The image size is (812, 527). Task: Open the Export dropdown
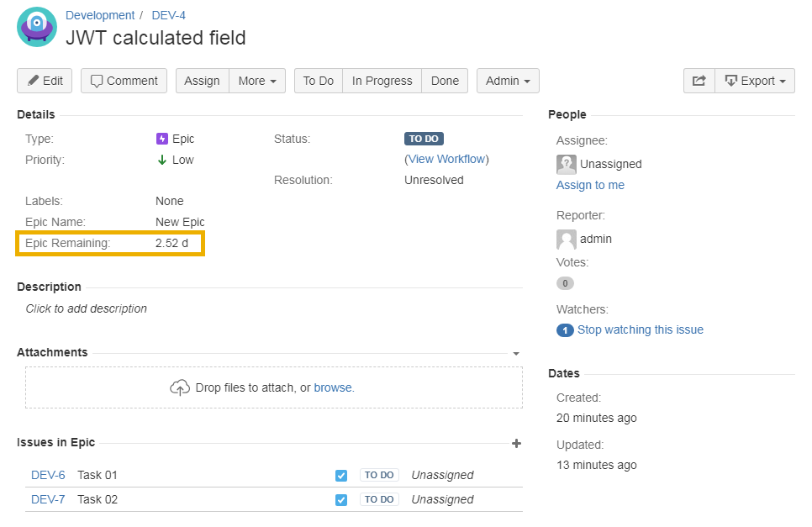(755, 81)
